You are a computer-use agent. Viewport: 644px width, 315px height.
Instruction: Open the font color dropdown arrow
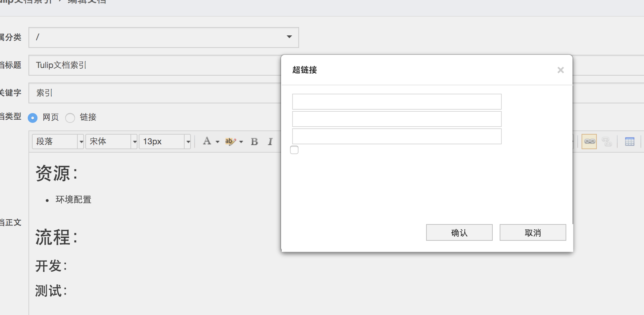click(x=218, y=142)
